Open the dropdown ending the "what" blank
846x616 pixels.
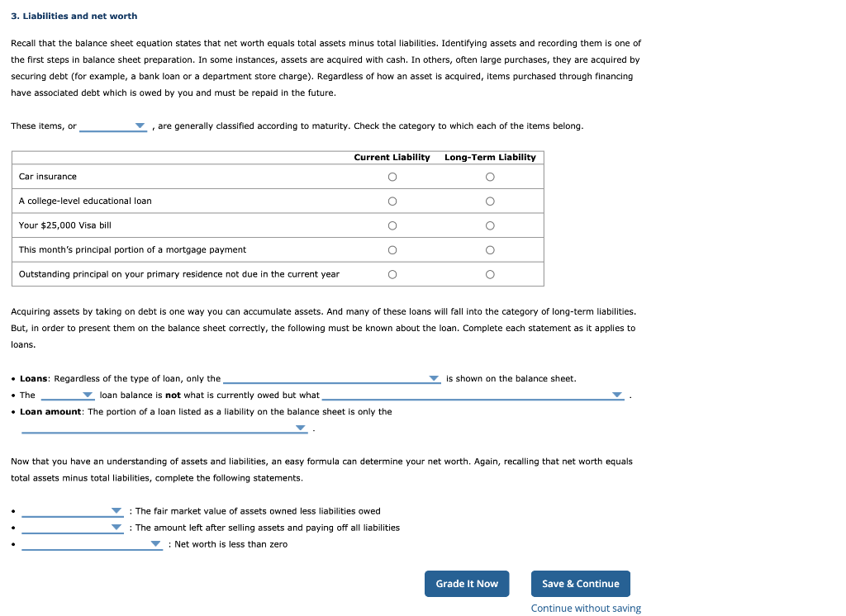point(616,395)
